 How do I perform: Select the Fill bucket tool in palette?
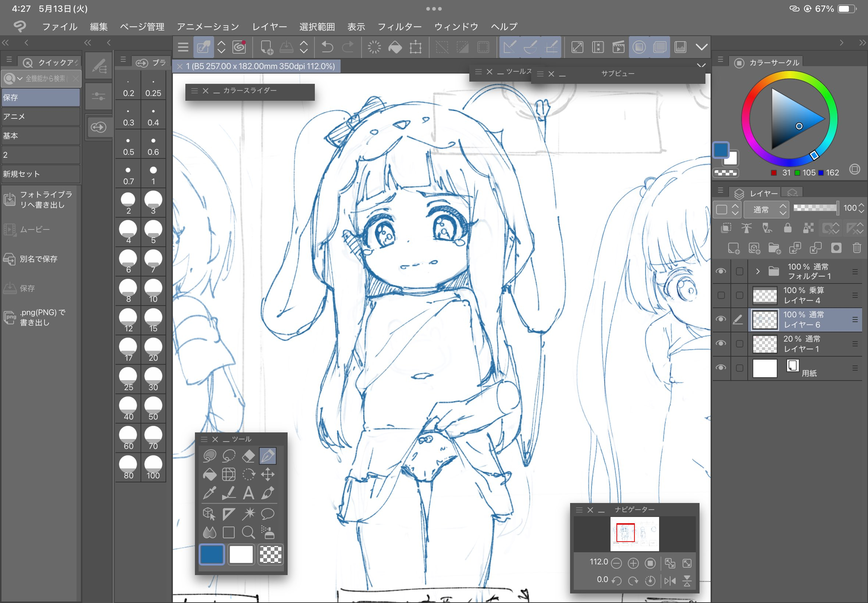[x=209, y=475]
